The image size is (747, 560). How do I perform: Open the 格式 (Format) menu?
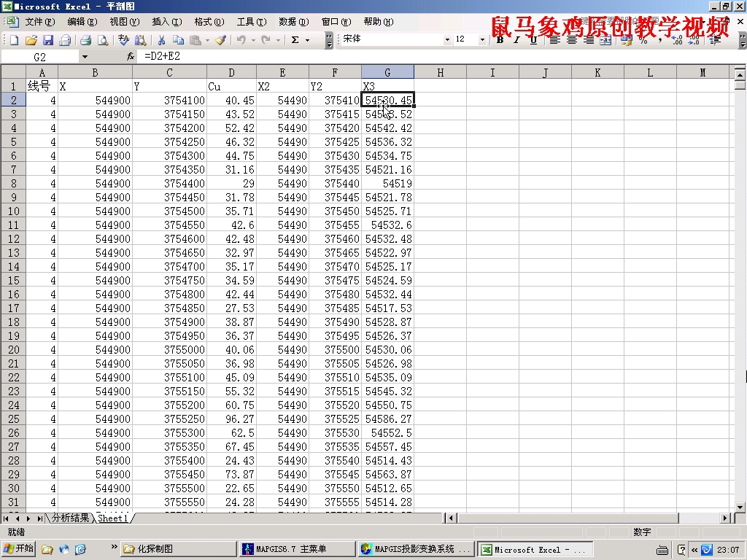(x=209, y=22)
